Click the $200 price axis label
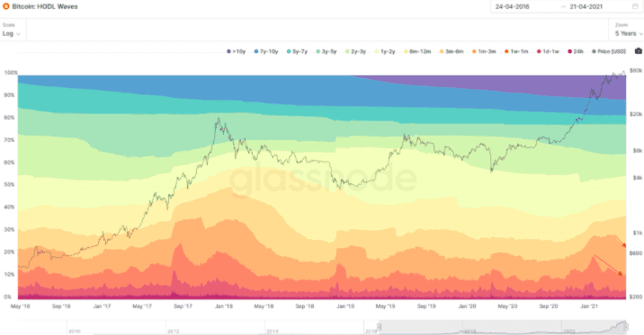 click(x=636, y=297)
